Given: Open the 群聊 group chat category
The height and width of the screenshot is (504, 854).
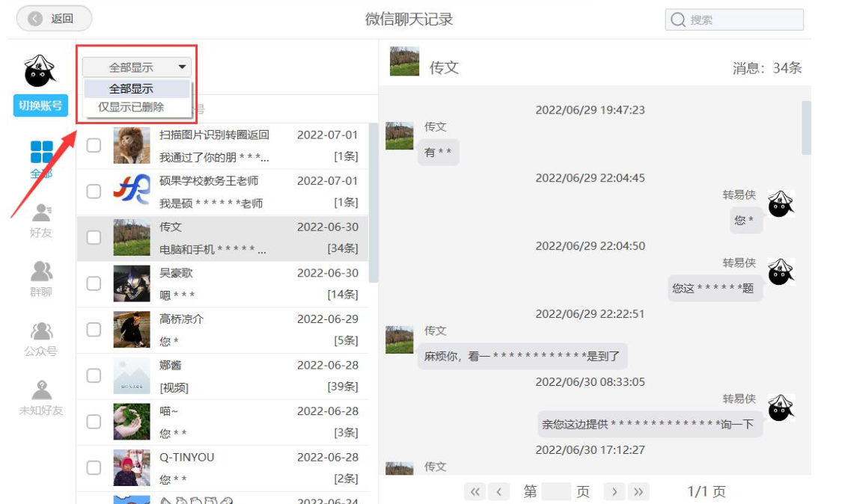Looking at the screenshot, I should 41,279.
